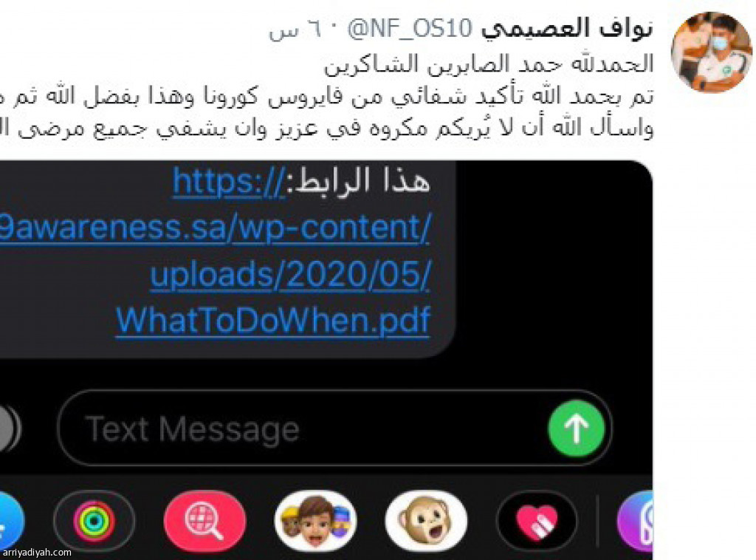The image size is (756, 560).
Task: Click the tweet line الحمدلله حمد الصابرين الشاكرين
Action: click(489, 64)
